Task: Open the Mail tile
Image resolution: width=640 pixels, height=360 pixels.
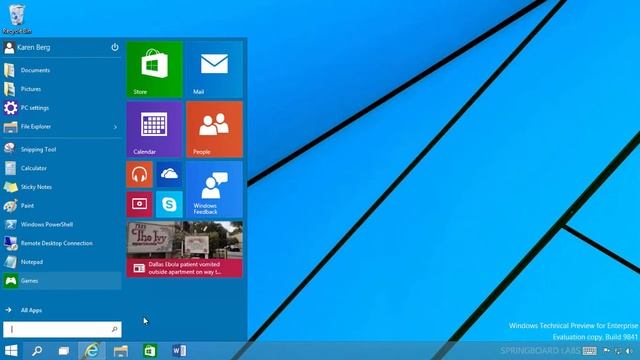Action: tap(214, 69)
